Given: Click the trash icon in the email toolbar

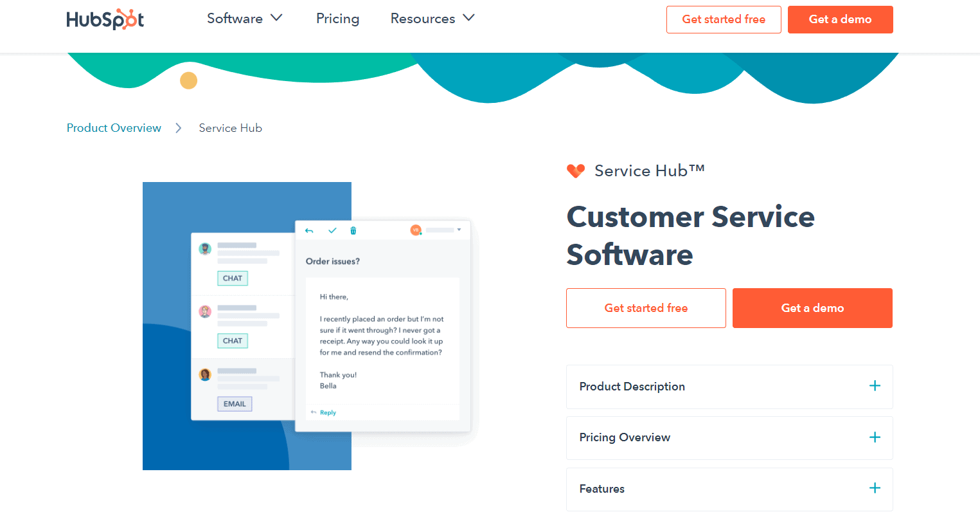Looking at the screenshot, I should (353, 230).
